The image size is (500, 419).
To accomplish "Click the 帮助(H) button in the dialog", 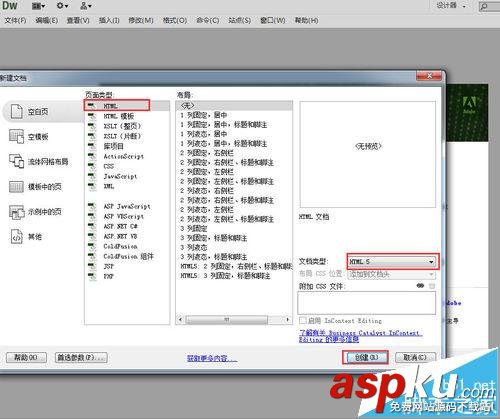I will coord(26,358).
